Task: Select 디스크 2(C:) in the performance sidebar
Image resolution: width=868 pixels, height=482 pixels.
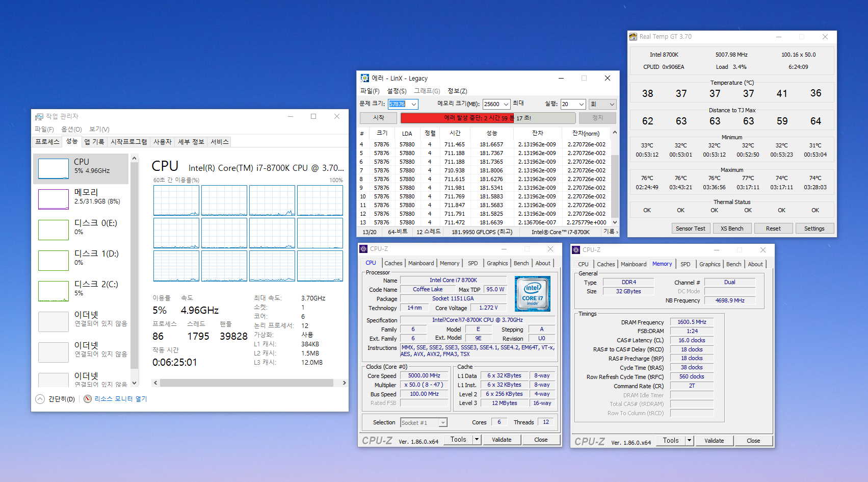Action: (81, 291)
